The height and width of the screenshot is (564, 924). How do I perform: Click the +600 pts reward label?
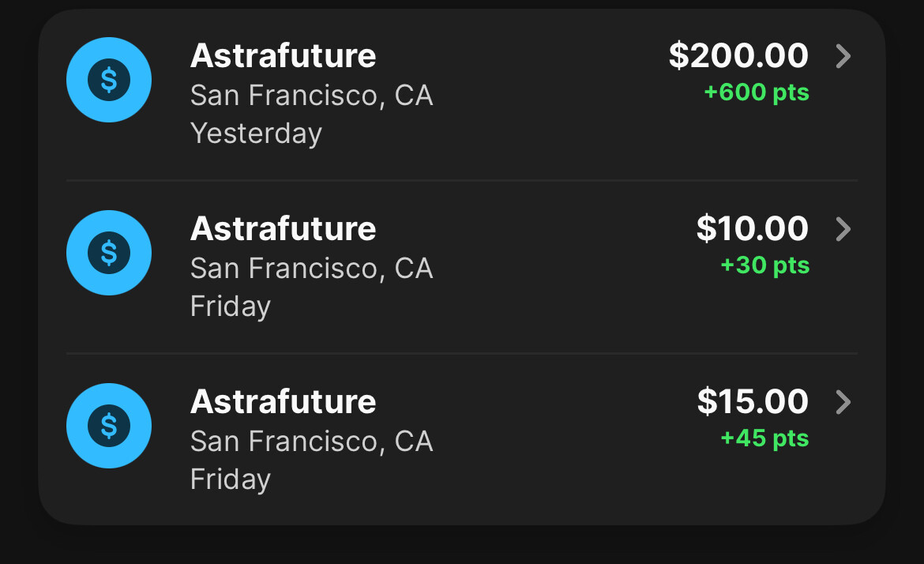pyautogui.click(x=757, y=92)
